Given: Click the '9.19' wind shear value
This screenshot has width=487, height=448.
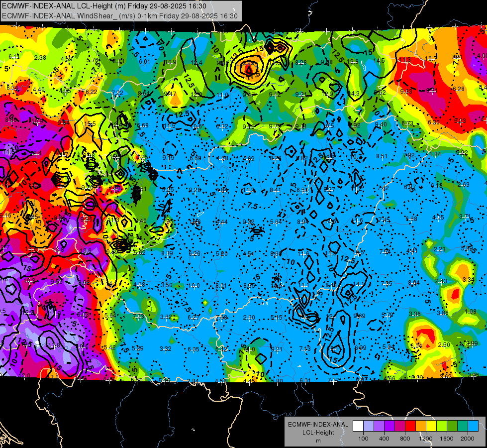Looking at the screenshot, I should point(168,158).
